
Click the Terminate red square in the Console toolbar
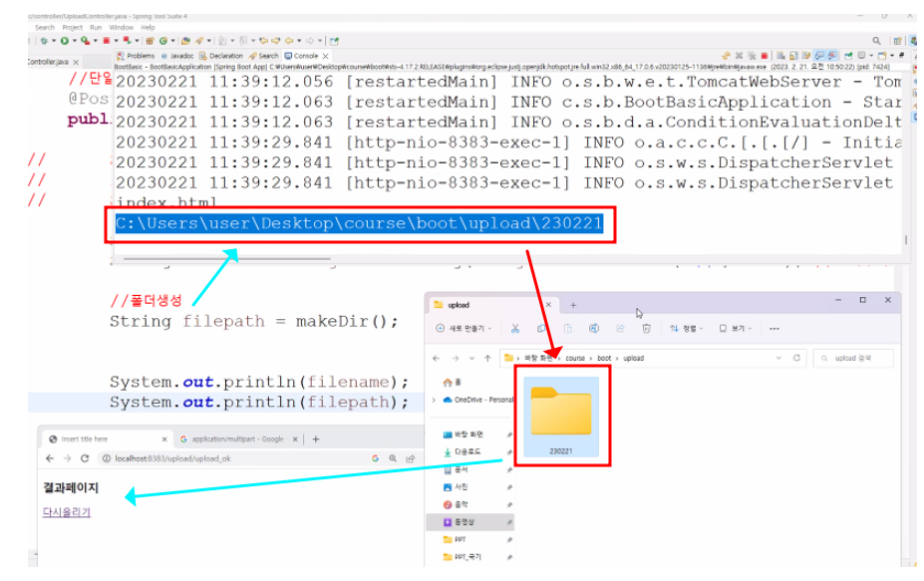tap(765, 56)
